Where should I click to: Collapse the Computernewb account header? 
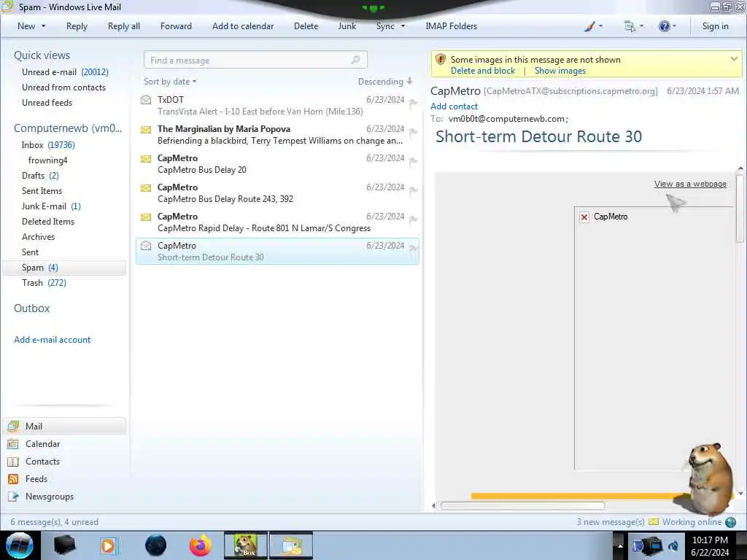(x=68, y=128)
